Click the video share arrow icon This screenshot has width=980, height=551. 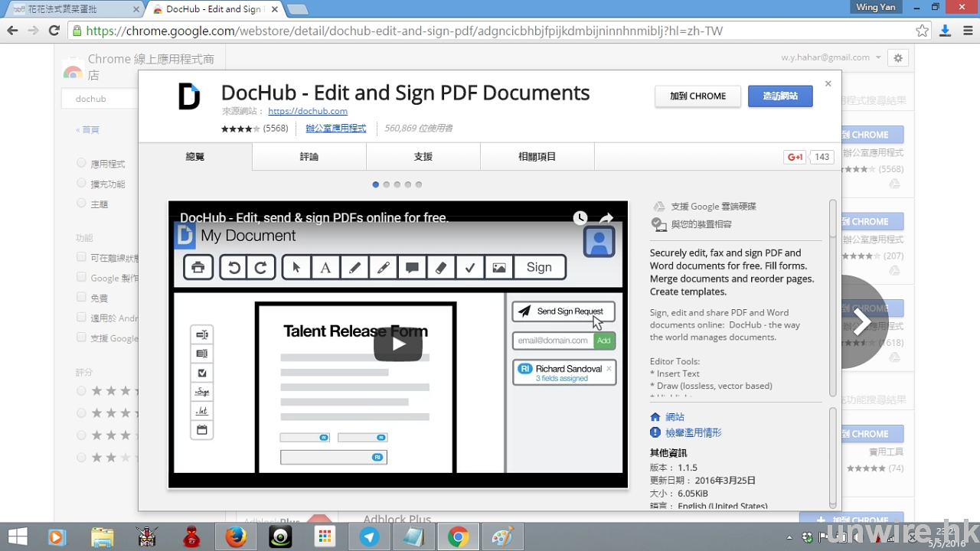point(606,218)
